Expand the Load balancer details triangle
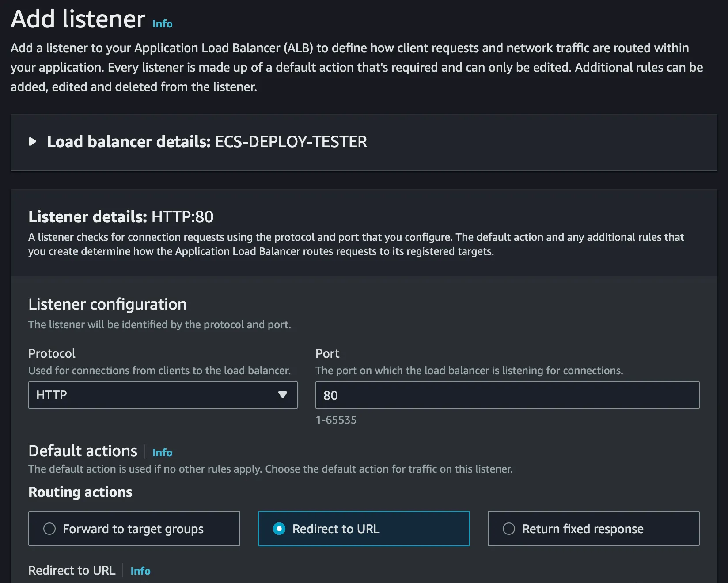 pyautogui.click(x=33, y=142)
